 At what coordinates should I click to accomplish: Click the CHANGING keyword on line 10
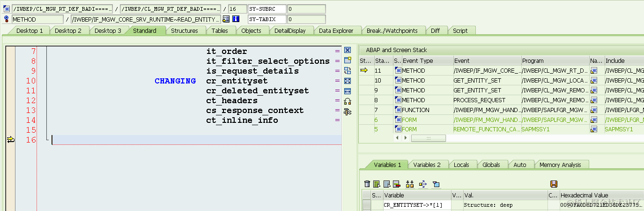pos(175,81)
